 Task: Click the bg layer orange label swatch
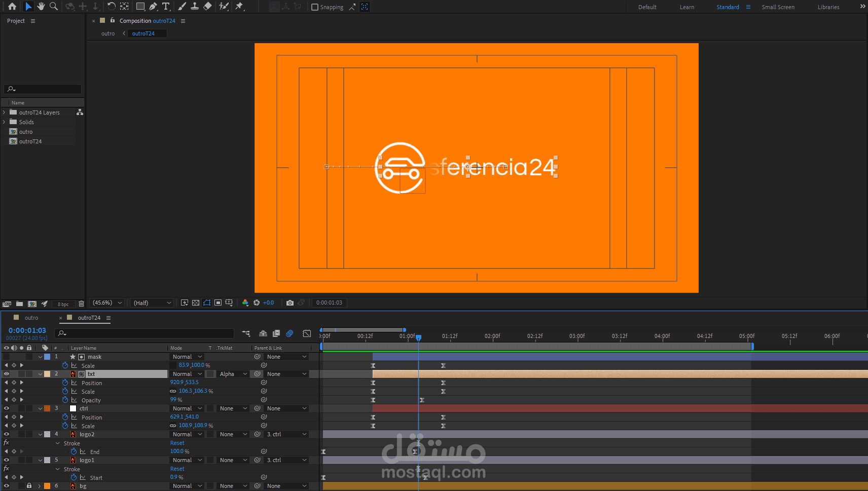pos(47,486)
